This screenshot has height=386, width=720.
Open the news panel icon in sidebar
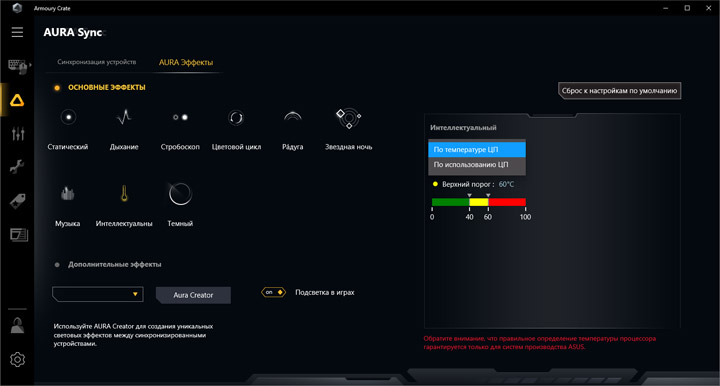[x=19, y=235]
